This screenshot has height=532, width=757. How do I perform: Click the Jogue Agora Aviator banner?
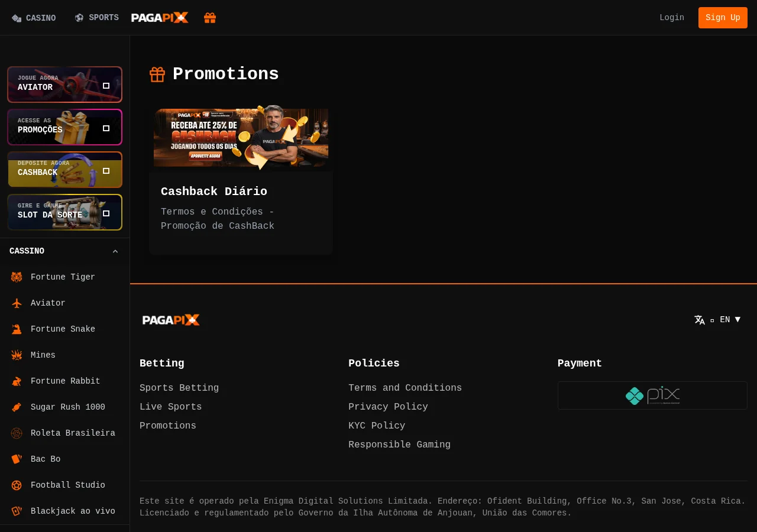coord(64,85)
